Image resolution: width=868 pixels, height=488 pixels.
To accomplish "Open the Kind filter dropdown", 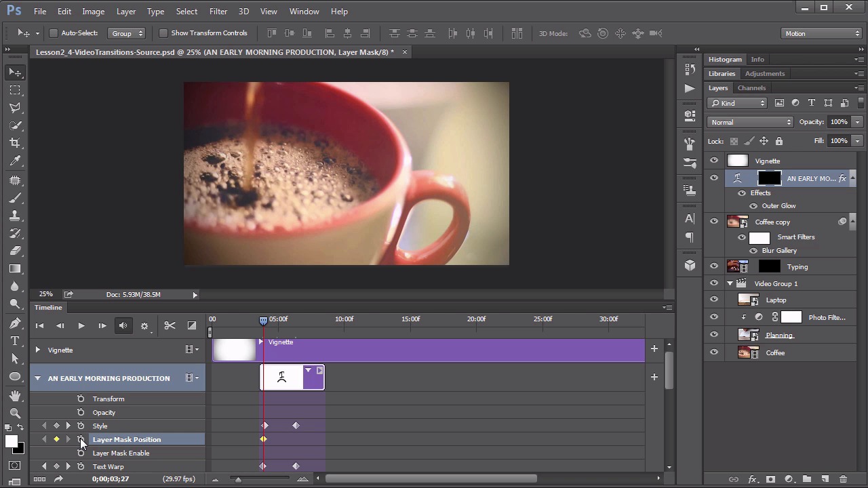I will coord(737,103).
